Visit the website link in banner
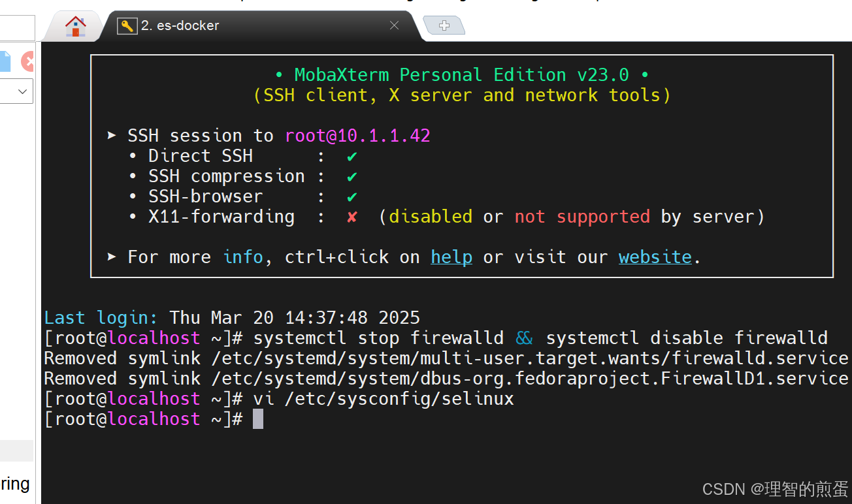The width and height of the screenshot is (852, 504). coord(655,257)
